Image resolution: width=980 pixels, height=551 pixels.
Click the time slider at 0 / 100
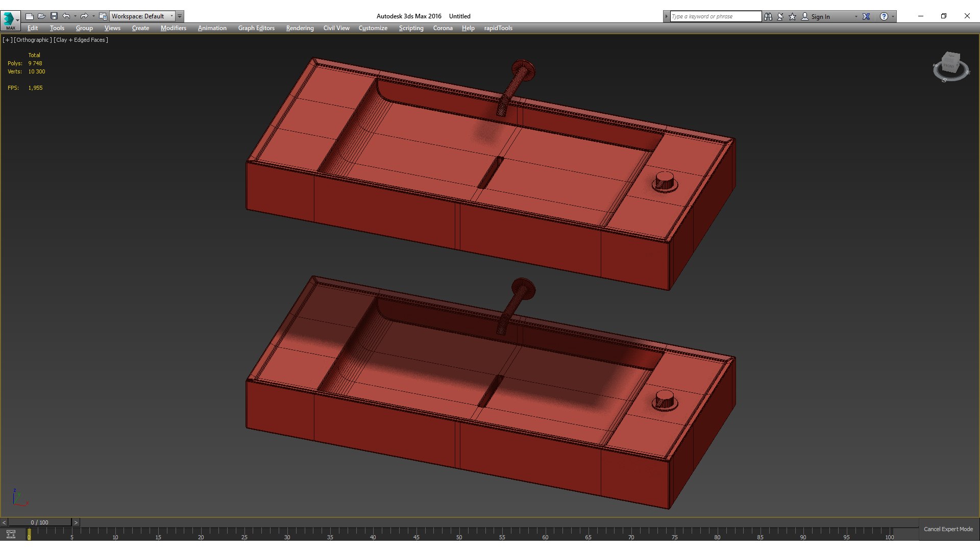(x=39, y=522)
